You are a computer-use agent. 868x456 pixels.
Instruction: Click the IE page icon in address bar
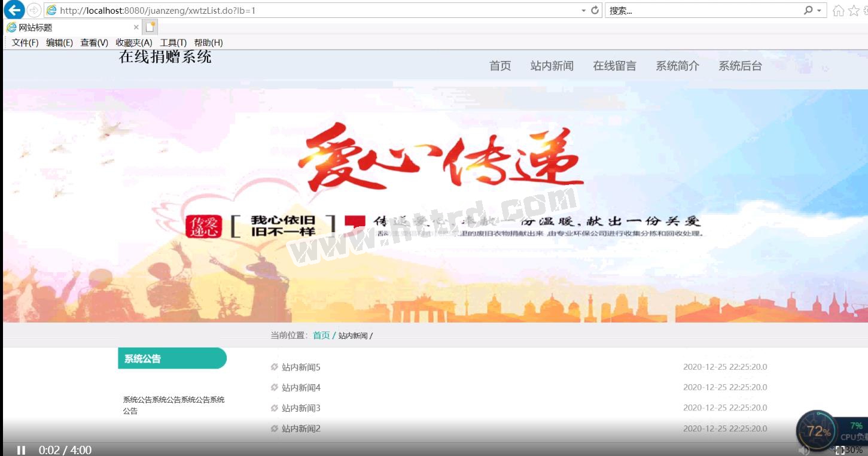[x=52, y=10]
